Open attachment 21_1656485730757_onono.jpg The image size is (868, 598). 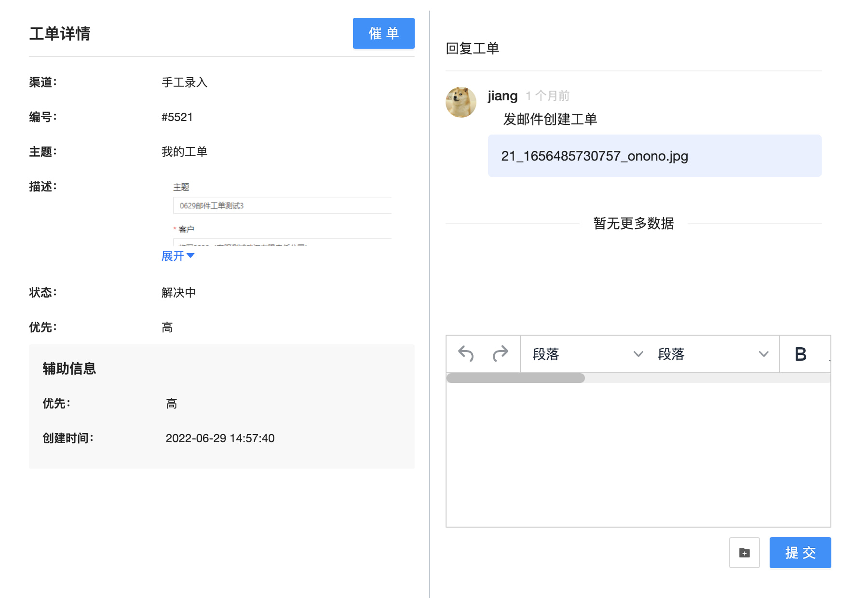pyautogui.click(x=594, y=156)
